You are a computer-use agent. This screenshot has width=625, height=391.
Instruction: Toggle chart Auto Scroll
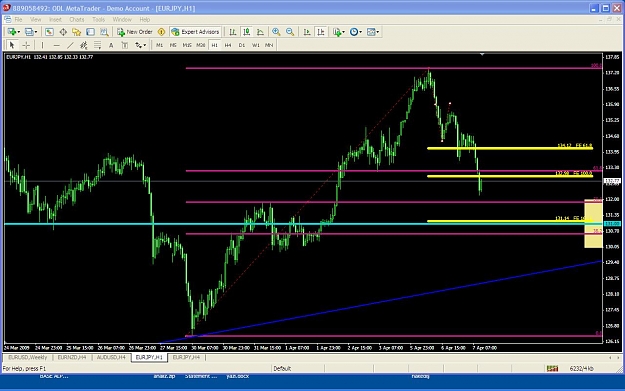pyautogui.click(x=307, y=32)
